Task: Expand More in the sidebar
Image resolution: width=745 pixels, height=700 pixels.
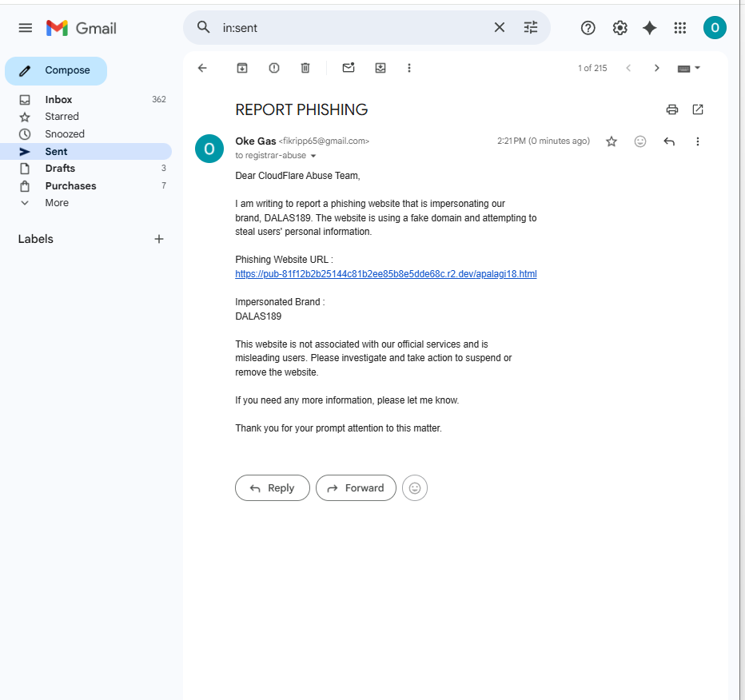Action: [86, 203]
